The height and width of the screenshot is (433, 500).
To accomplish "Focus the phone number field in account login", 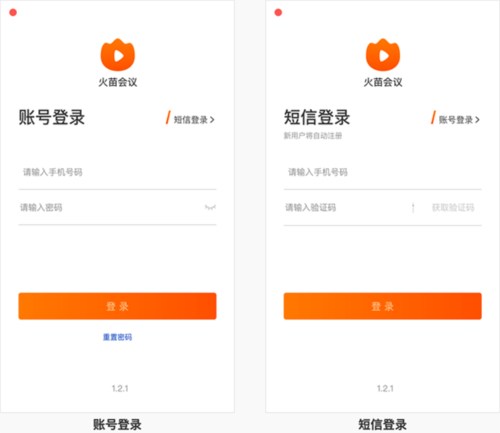I will pyautogui.click(x=117, y=172).
